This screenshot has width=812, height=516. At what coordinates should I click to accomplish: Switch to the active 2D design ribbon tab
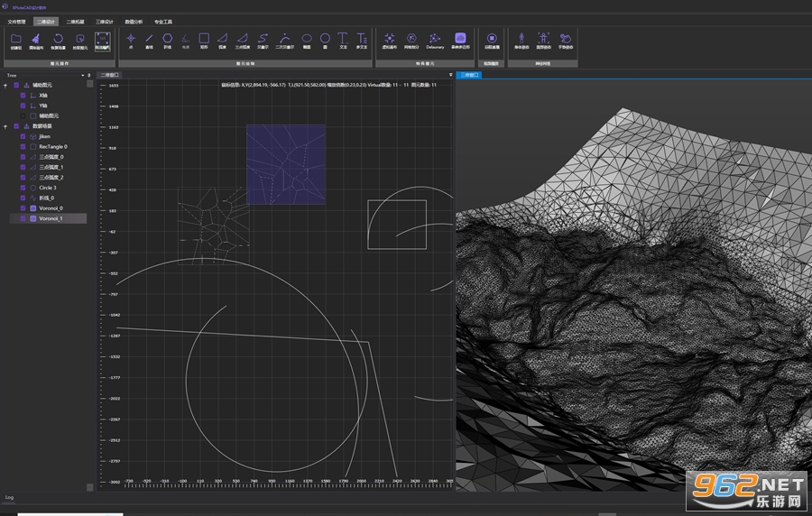[x=46, y=22]
